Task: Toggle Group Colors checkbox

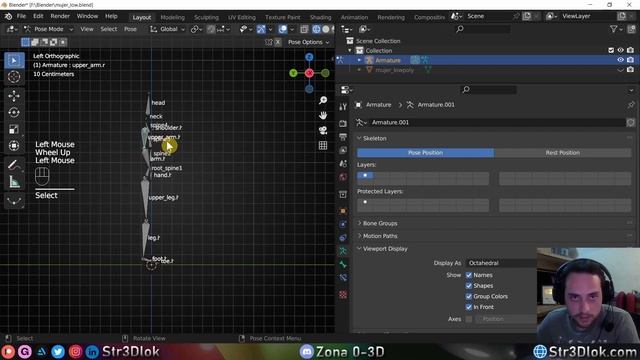Action: click(469, 296)
